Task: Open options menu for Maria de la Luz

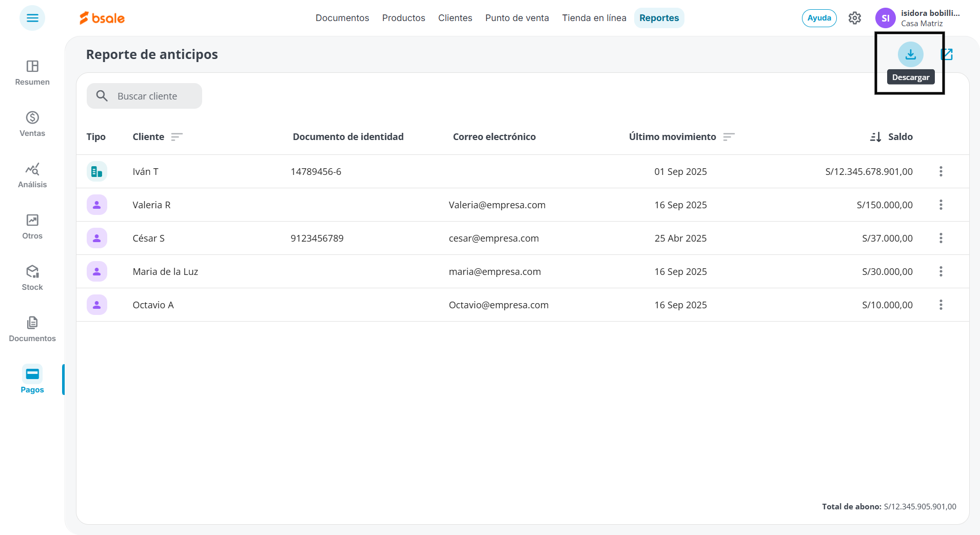Action: coord(941,271)
